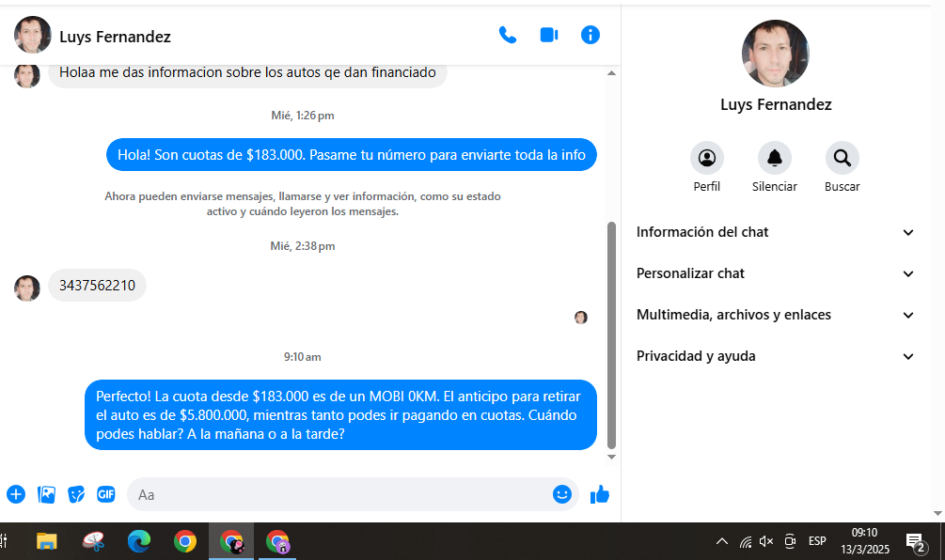Expand Privacidad y ayuda section

[776, 356]
